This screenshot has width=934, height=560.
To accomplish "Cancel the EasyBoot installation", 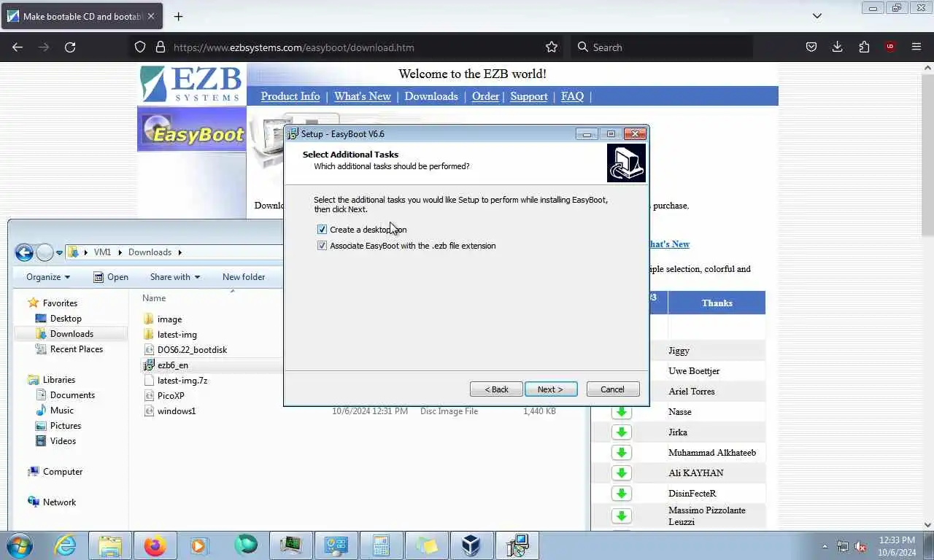I will pos(613,389).
